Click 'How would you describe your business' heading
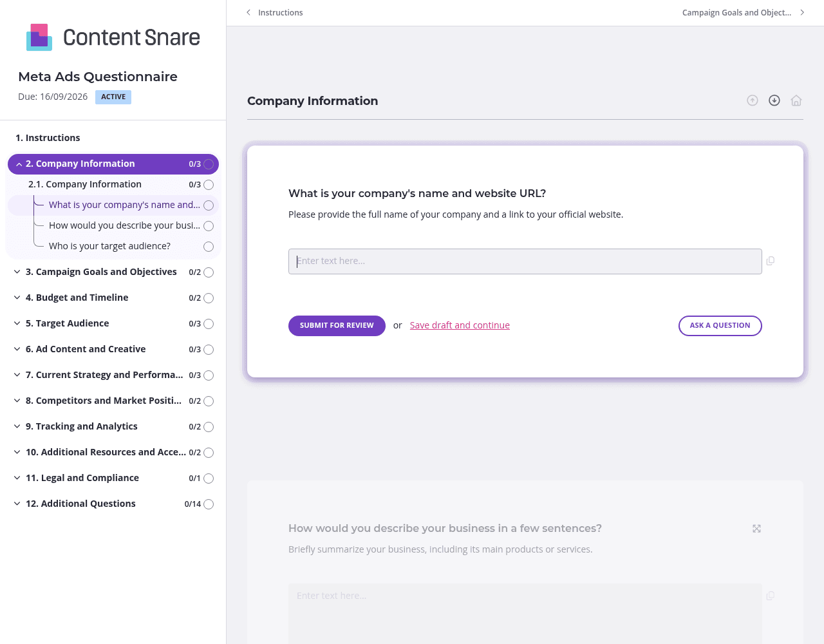 [445, 528]
